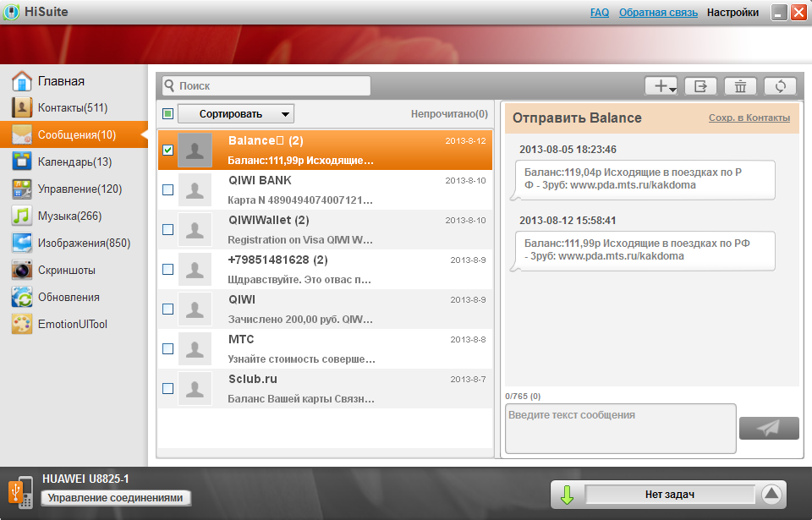Viewport: 812px width, 520px height.
Task: Click the Поиск search field
Action: click(266, 86)
